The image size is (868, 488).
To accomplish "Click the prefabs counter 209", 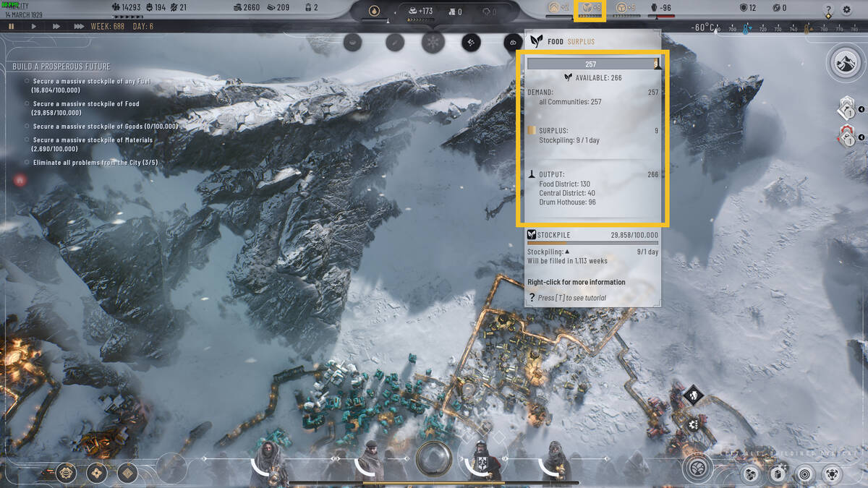I will point(278,8).
